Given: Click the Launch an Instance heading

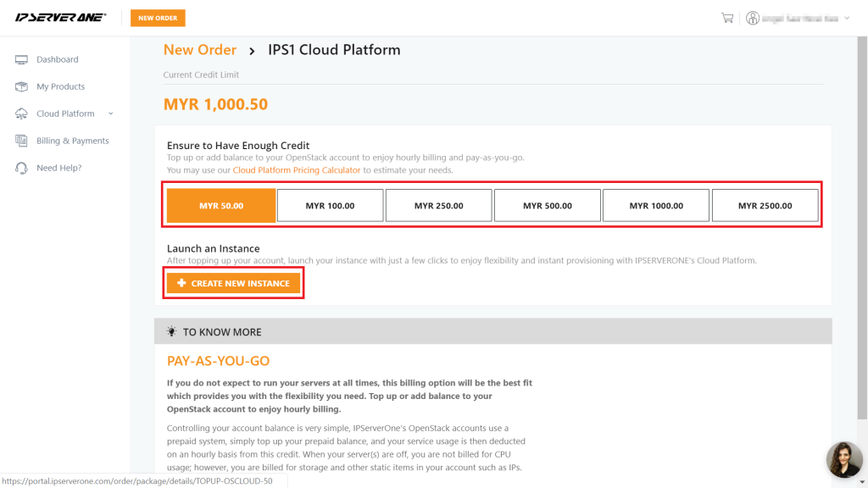Looking at the screenshot, I should [213, 248].
